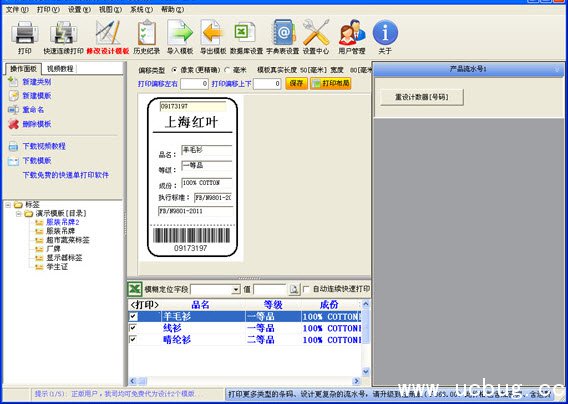Open the 系统 menu
The image size is (568, 404).
(x=141, y=10)
